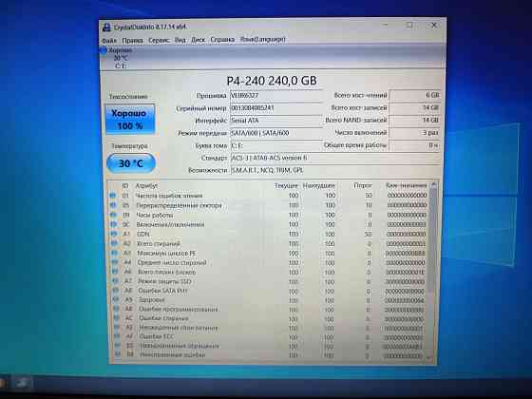532x399 pixels.
Task: Minimize the CrystalDiskInfo window
Action: [386, 25]
